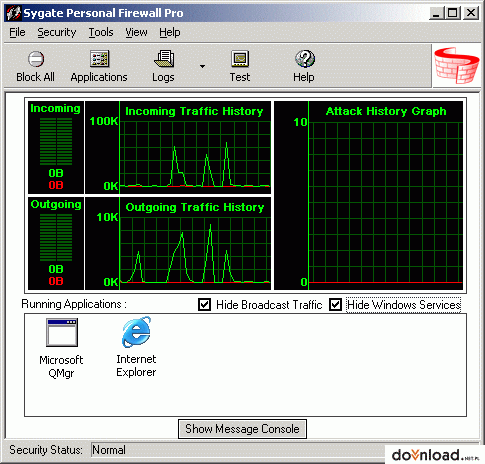The height and width of the screenshot is (464, 485).
Task: Open the View menu
Action: click(x=136, y=32)
